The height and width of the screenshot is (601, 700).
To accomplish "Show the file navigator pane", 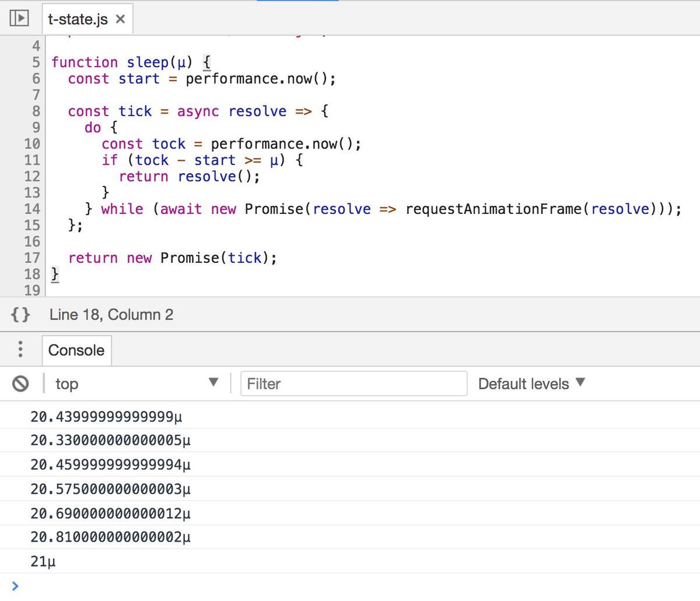I will pyautogui.click(x=19, y=18).
